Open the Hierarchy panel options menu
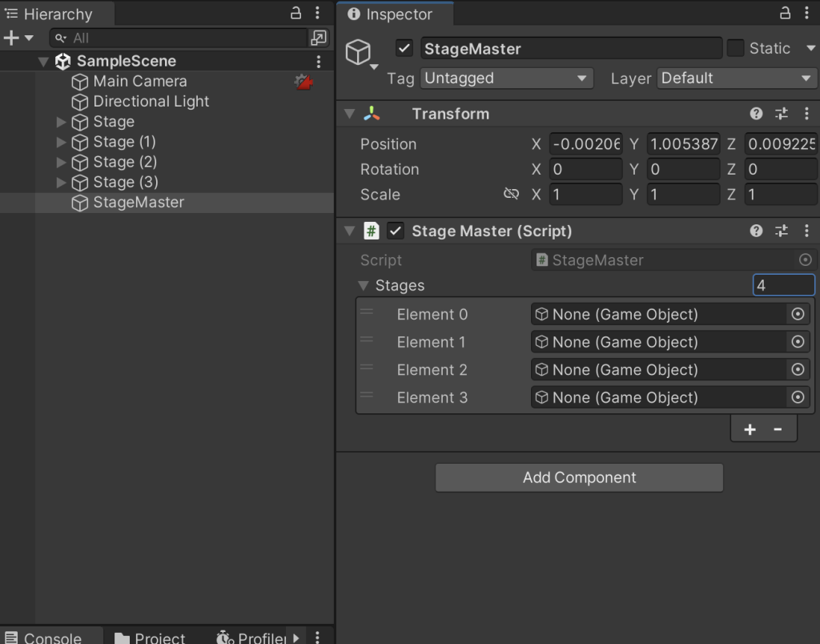The width and height of the screenshot is (820, 644). [x=317, y=13]
